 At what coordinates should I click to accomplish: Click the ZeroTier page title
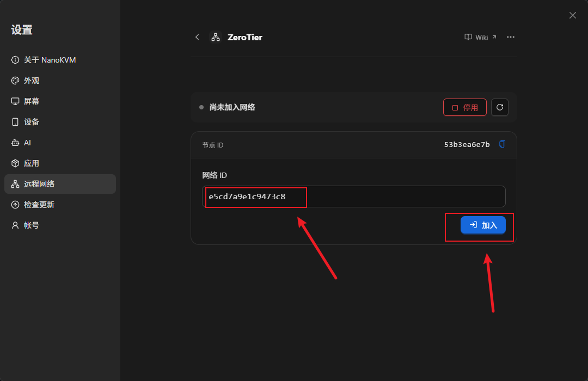245,37
